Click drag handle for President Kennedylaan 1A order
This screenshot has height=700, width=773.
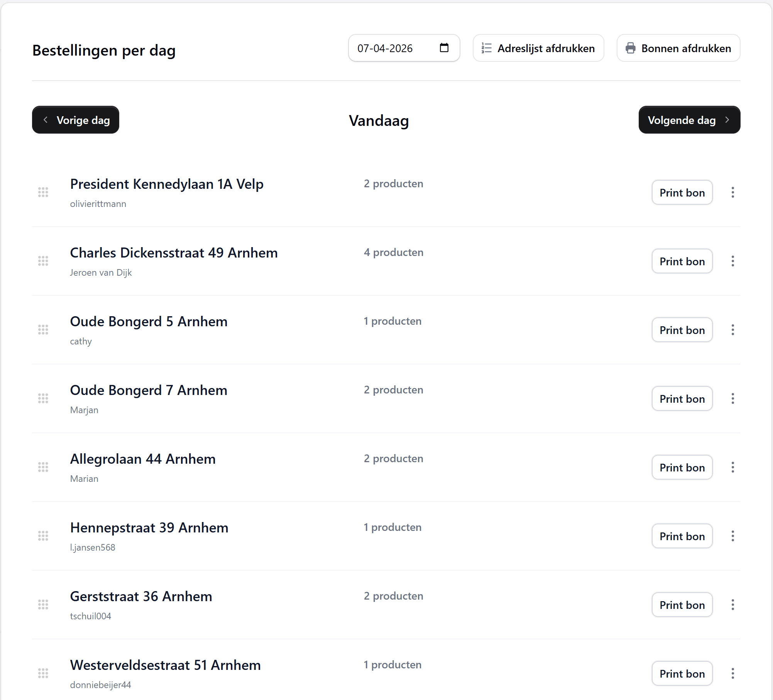point(43,192)
